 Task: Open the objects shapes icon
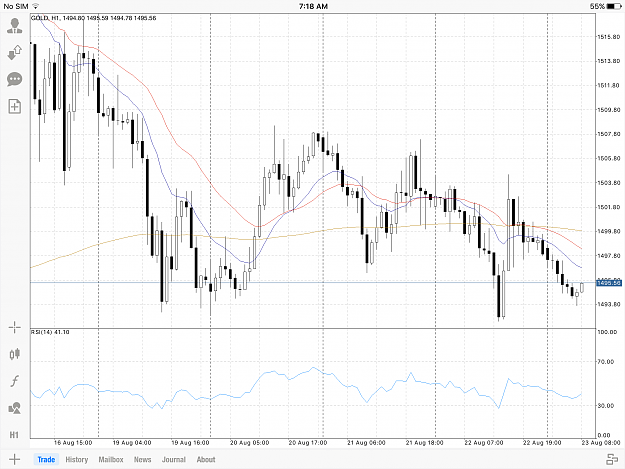(14, 408)
